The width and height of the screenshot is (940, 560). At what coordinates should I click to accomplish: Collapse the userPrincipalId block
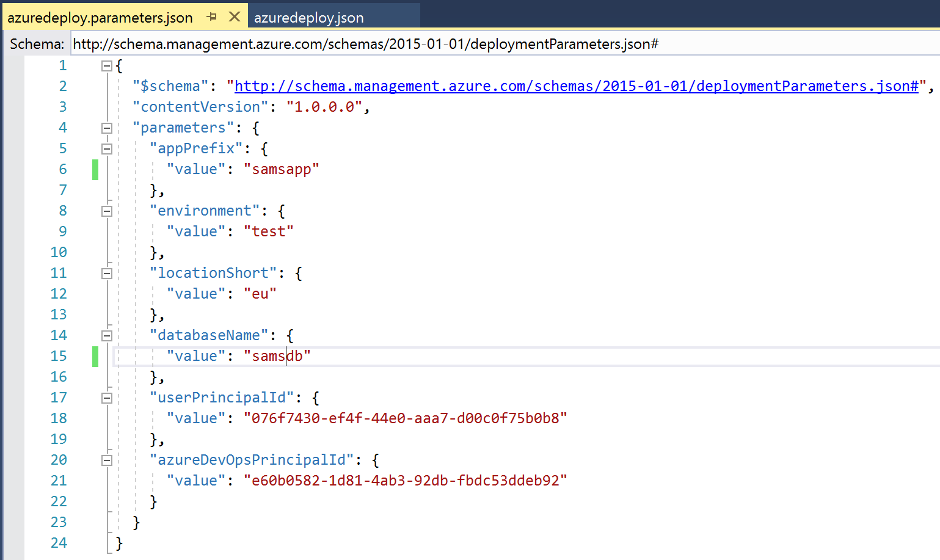(107, 398)
